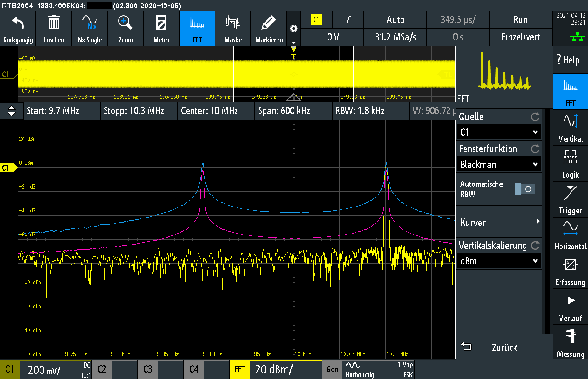The image size is (588, 379).
Task: Select the Markieren annotation pen
Action: pyautogui.click(x=269, y=28)
